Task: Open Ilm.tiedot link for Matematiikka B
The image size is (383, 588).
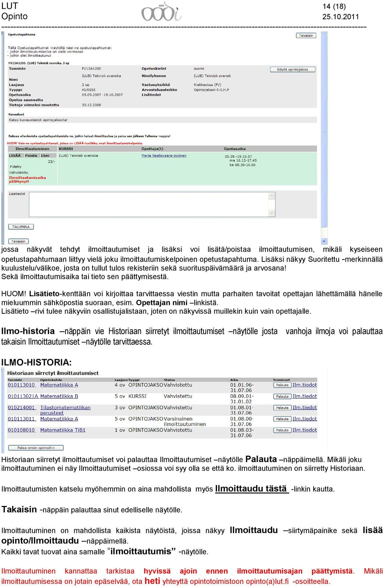Action: (305, 396)
